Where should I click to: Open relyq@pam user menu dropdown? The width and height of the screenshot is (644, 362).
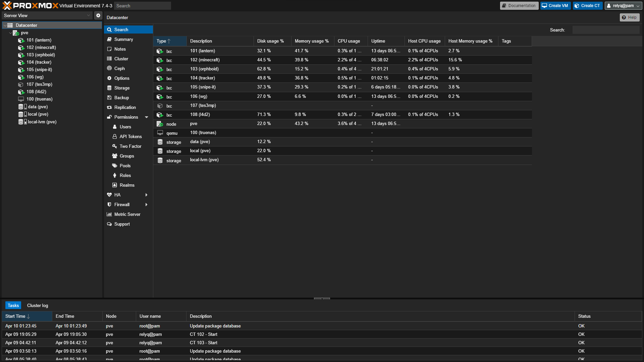[623, 6]
